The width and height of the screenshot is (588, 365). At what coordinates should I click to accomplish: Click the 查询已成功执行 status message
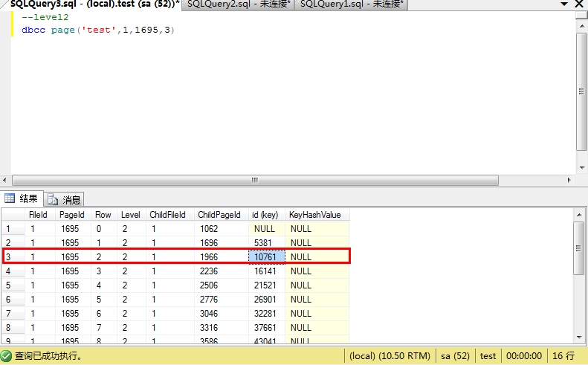tap(48, 355)
